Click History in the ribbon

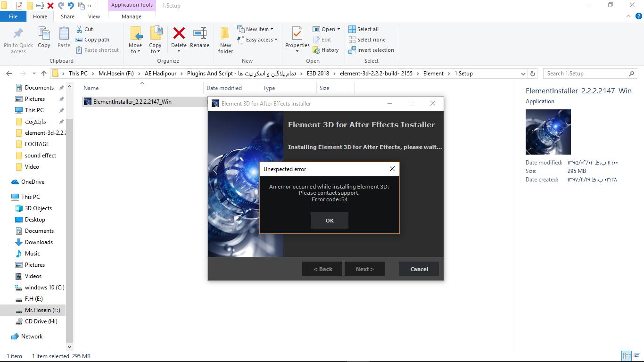pos(325,50)
